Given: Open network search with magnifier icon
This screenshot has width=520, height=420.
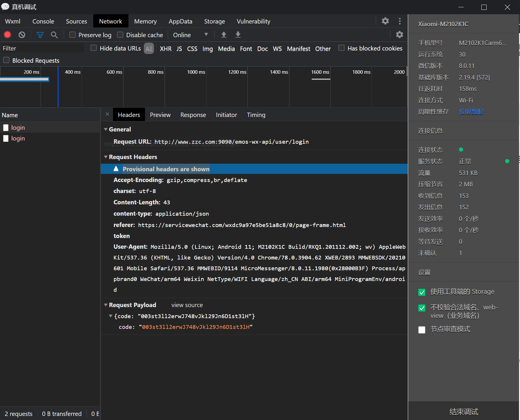Looking at the screenshot, I should click(54, 35).
